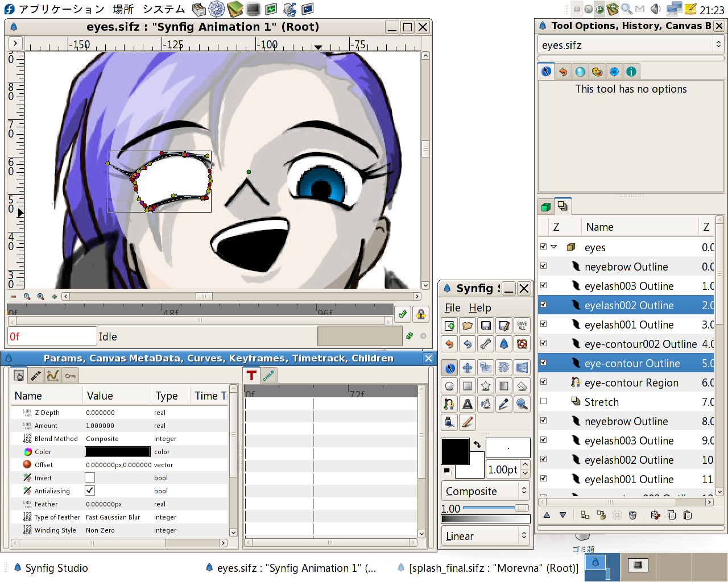Click the current frame field showing 0f
728x582 pixels.
click(x=52, y=336)
